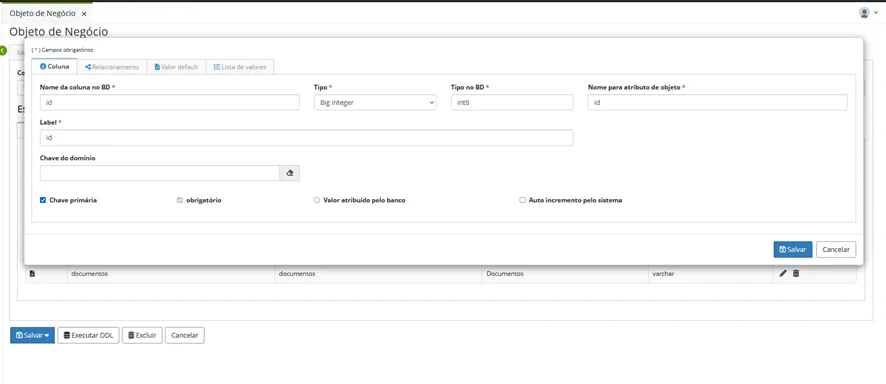Edit the documentos row with pencil icon
Screen dimensions: 886x384
(x=783, y=273)
